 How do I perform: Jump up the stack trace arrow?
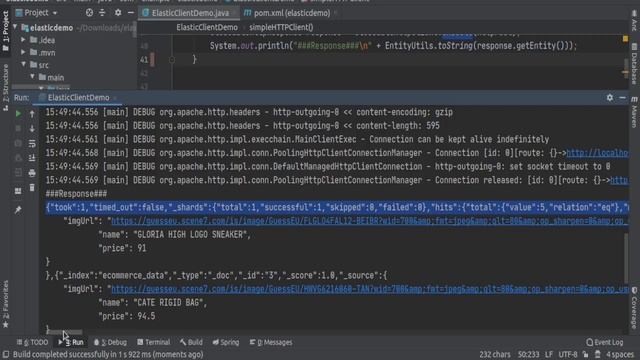pyautogui.click(x=32, y=114)
